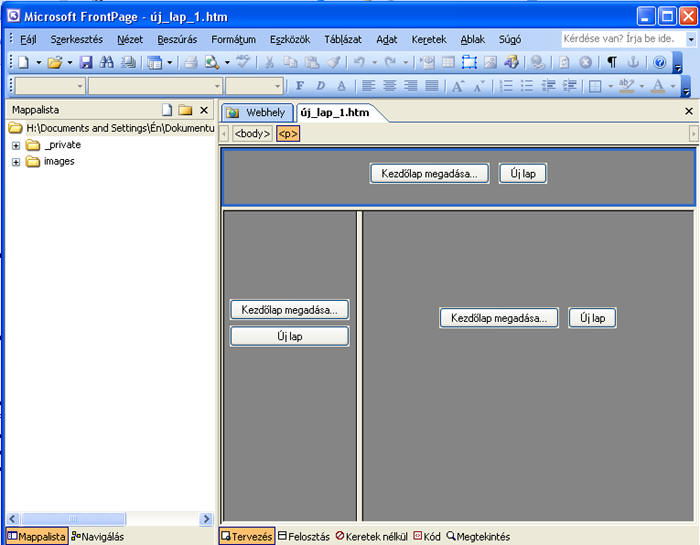Click Kezdőlap megadása in the left frame
The width and height of the screenshot is (700, 545).
pyautogui.click(x=289, y=310)
